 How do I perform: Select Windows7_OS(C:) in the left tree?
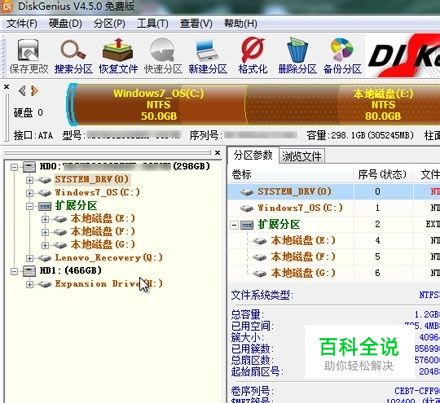tap(97, 192)
